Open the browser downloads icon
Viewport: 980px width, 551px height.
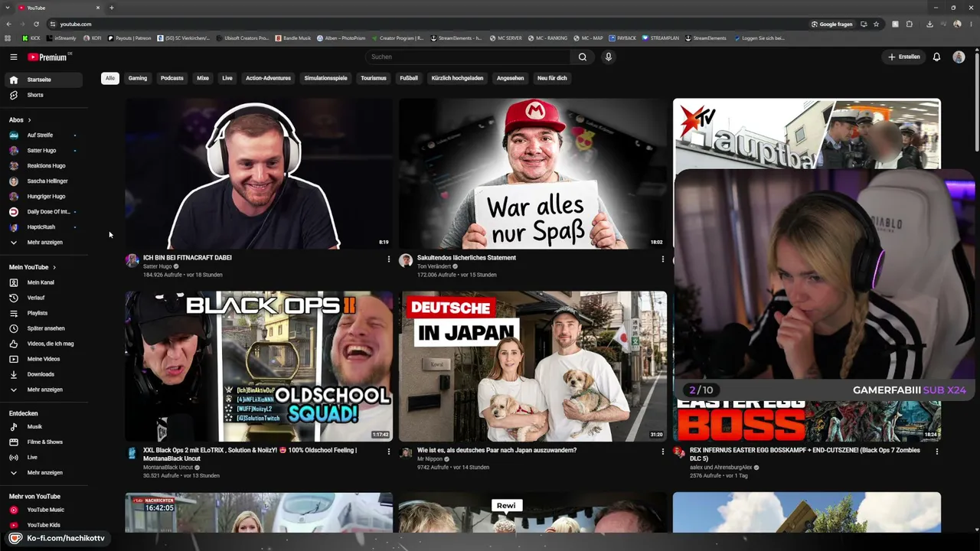click(x=929, y=24)
